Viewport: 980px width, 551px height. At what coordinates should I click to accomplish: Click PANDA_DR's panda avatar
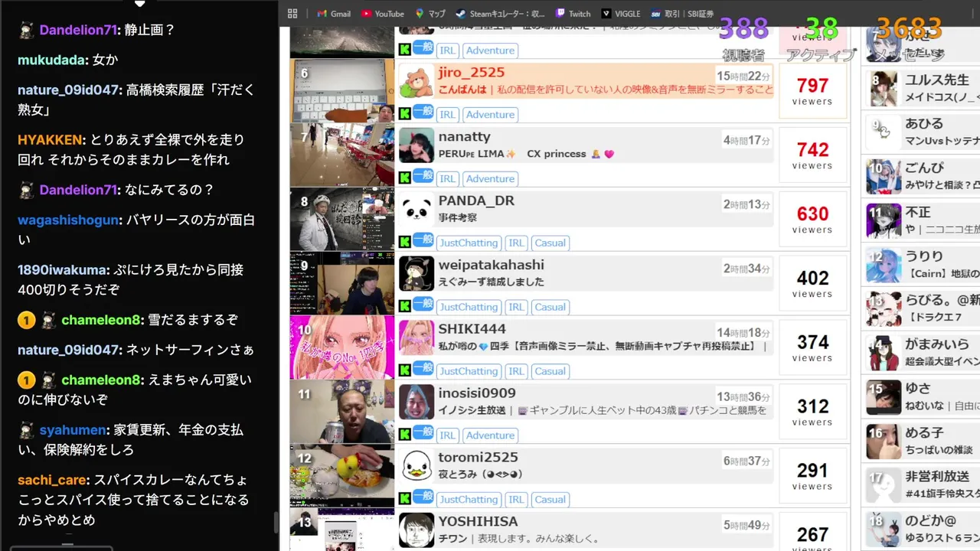416,210
